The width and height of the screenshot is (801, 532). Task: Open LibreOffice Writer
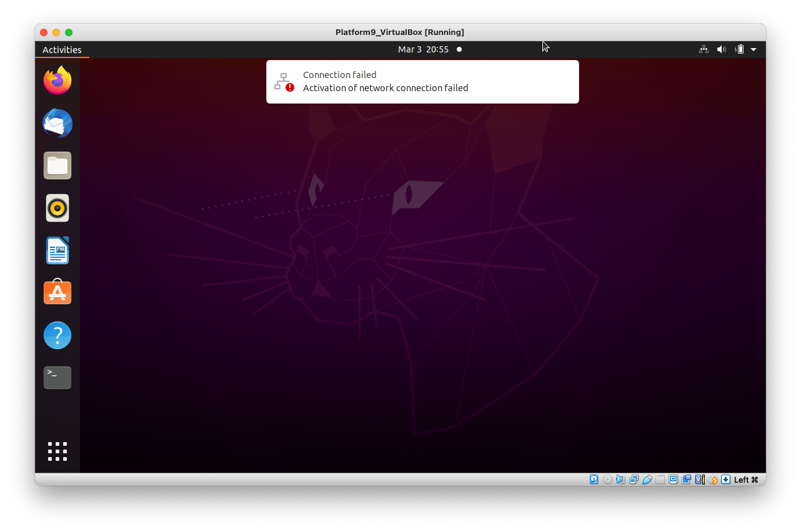(57, 250)
